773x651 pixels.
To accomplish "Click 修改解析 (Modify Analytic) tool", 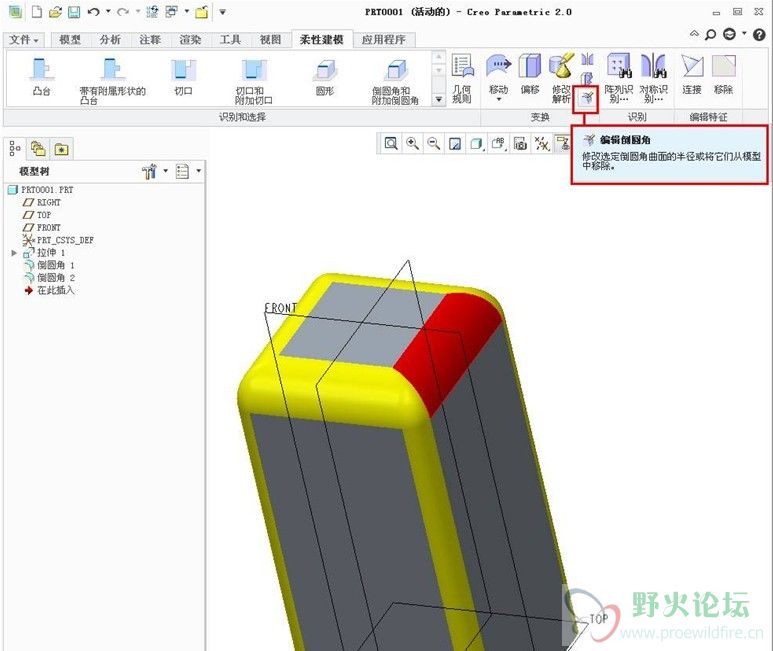I will pos(562,79).
